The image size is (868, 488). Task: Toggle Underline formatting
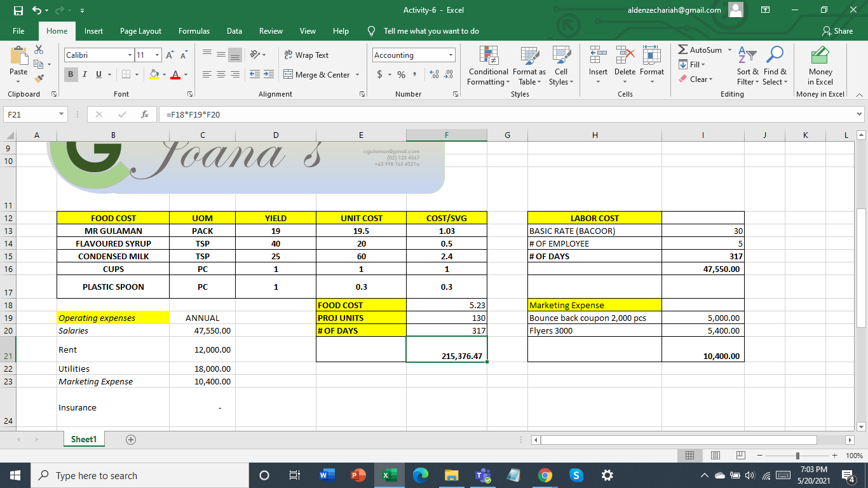pos(98,74)
